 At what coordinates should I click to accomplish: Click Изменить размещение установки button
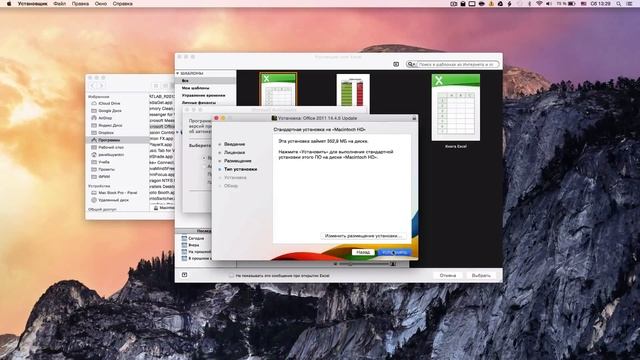pos(363,236)
